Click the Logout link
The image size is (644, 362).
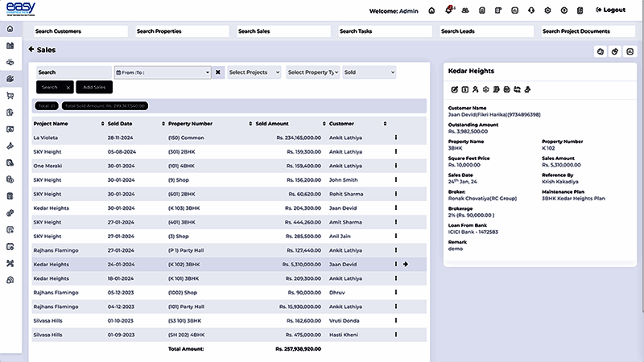(611, 10)
